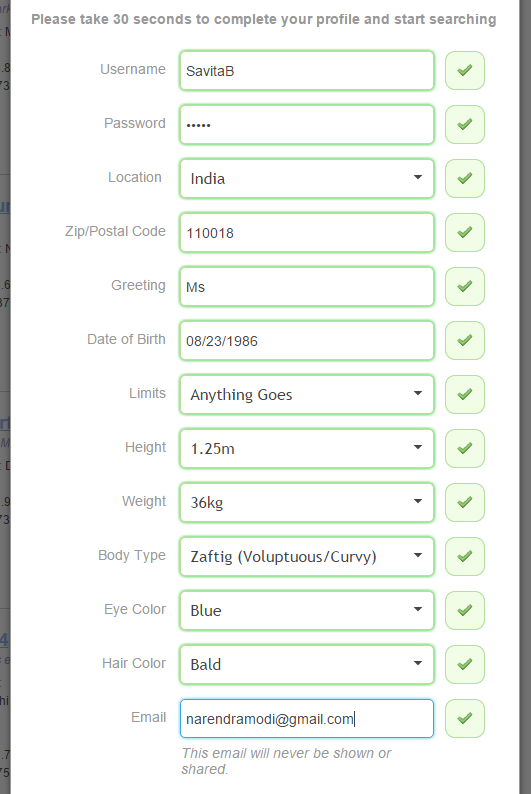Click the validation checkmark beside Location
This screenshot has width=531, height=794.
point(465,178)
